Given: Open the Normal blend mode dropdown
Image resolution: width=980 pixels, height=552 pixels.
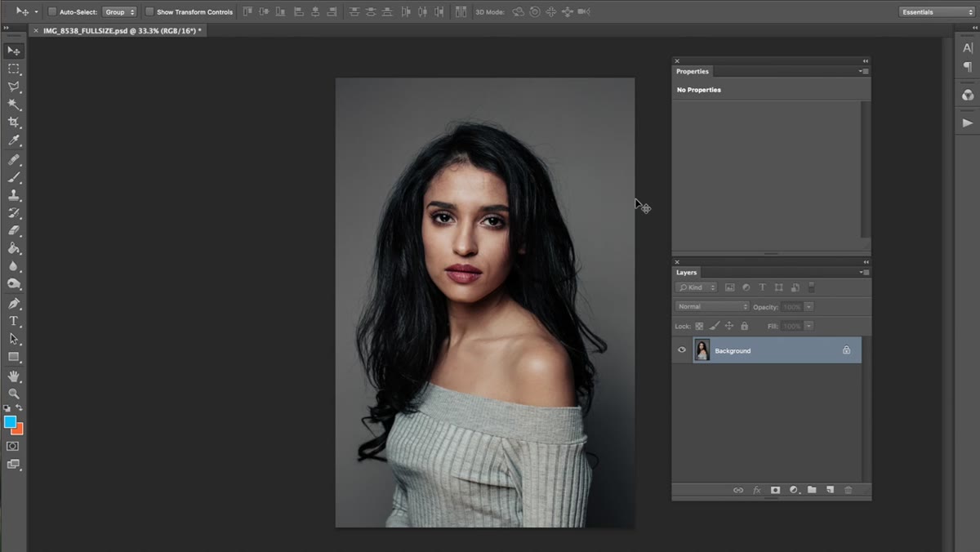Looking at the screenshot, I should (x=712, y=306).
